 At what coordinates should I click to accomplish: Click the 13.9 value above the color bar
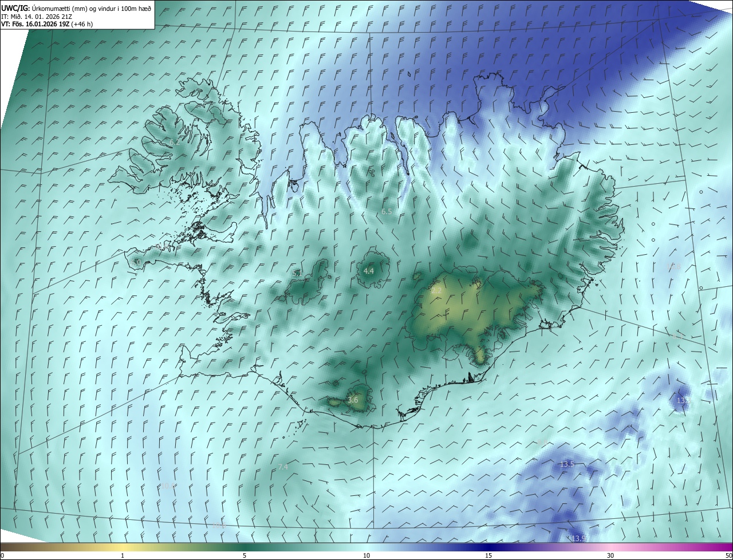(578, 538)
